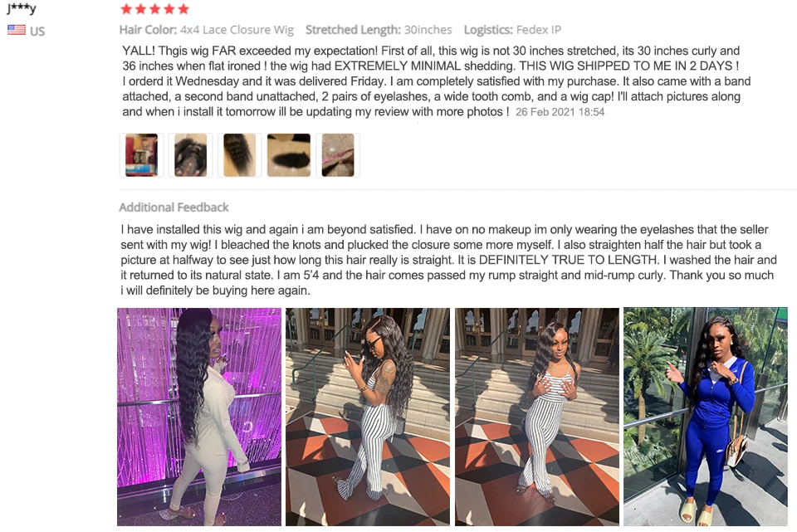Click the Logistics Fedex IP label
The height and width of the screenshot is (532, 797).
pos(512,30)
